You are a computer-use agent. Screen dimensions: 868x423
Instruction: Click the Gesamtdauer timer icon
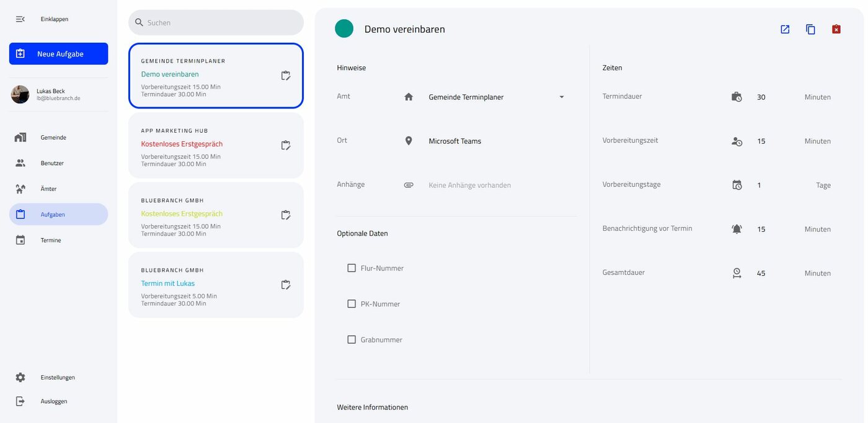[737, 273]
